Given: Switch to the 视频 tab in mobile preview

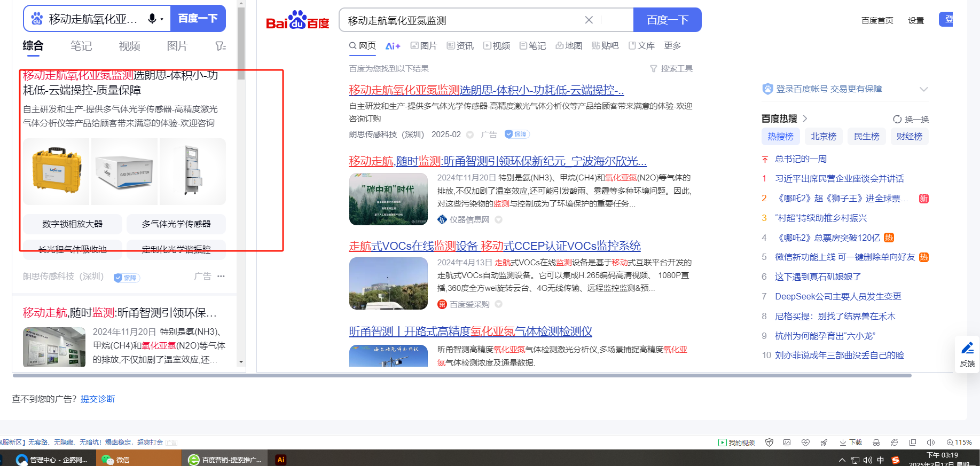Looking at the screenshot, I should click(129, 46).
